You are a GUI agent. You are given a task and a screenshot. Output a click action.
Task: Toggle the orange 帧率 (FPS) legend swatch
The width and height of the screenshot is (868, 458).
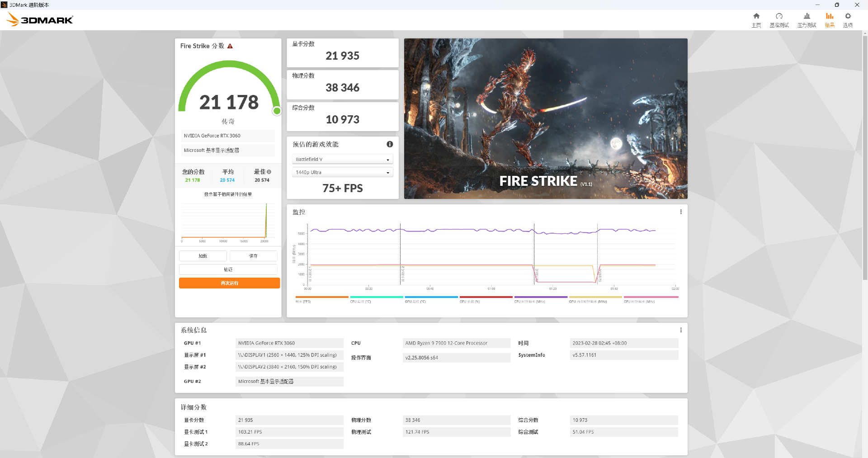321,297
